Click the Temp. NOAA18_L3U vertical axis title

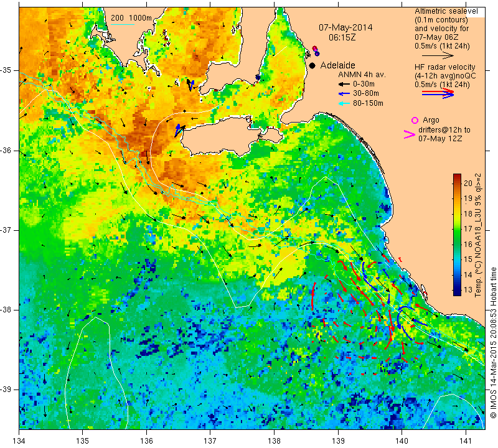point(478,235)
